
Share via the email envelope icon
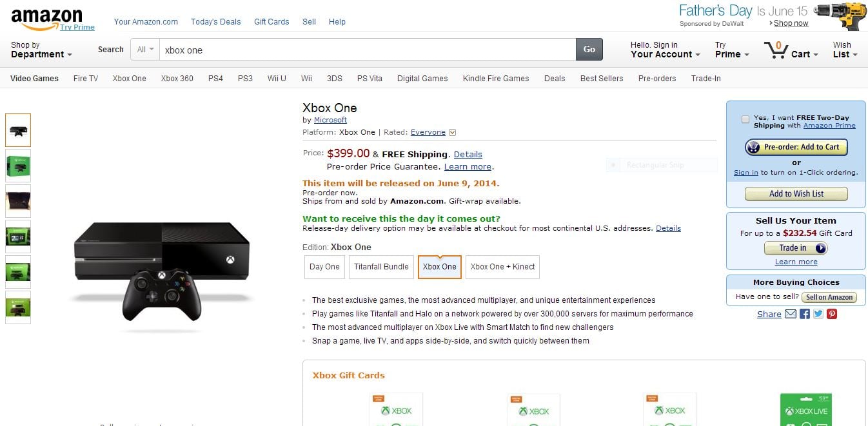(x=791, y=315)
